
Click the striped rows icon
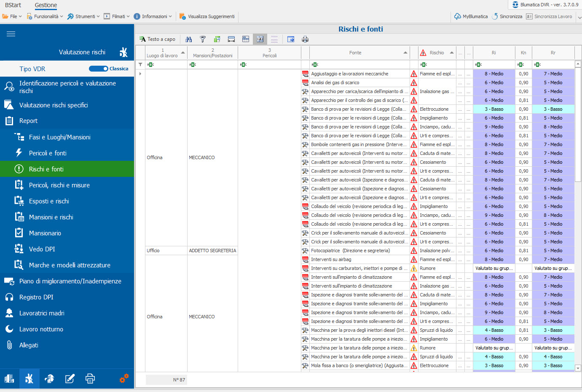(274, 39)
